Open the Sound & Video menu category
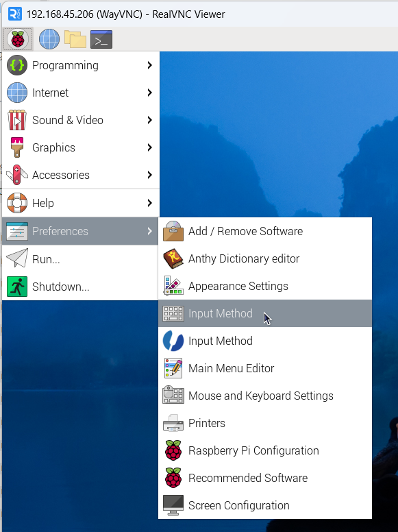 81,120
